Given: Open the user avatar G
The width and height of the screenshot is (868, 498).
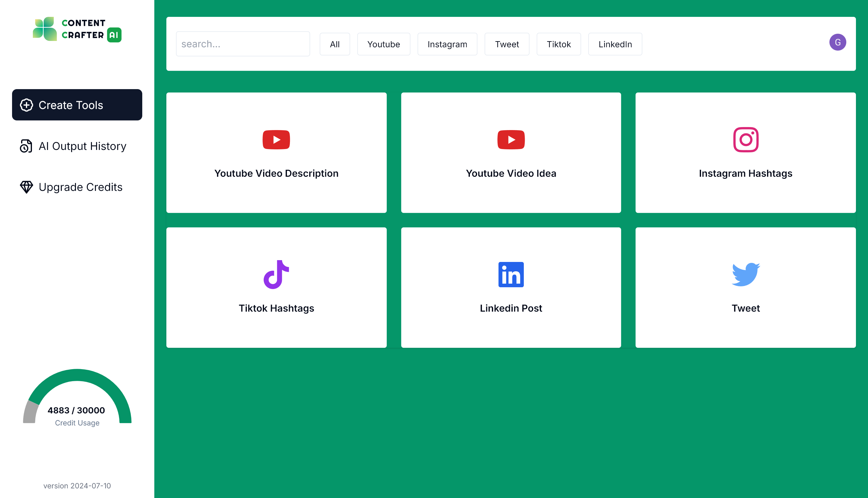Looking at the screenshot, I should click(838, 42).
